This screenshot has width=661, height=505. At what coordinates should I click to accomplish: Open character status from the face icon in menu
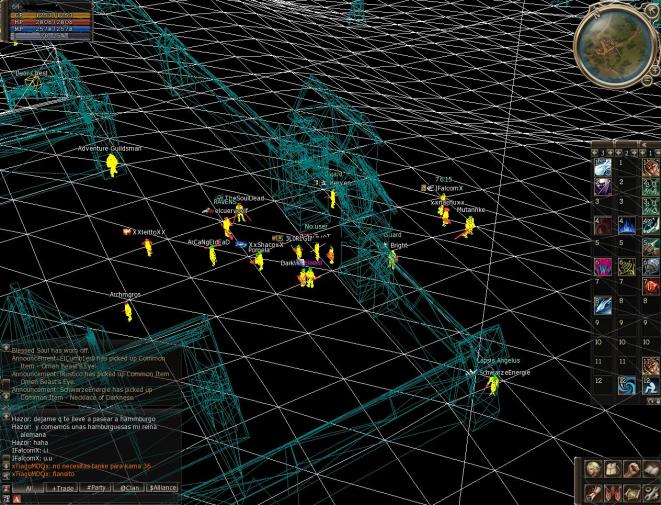click(593, 469)
